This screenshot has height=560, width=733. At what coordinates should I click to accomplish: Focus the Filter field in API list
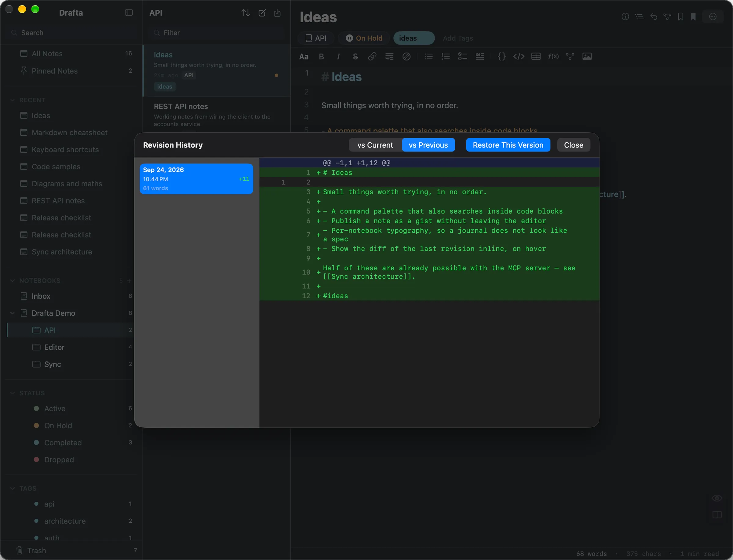[217, 33]
